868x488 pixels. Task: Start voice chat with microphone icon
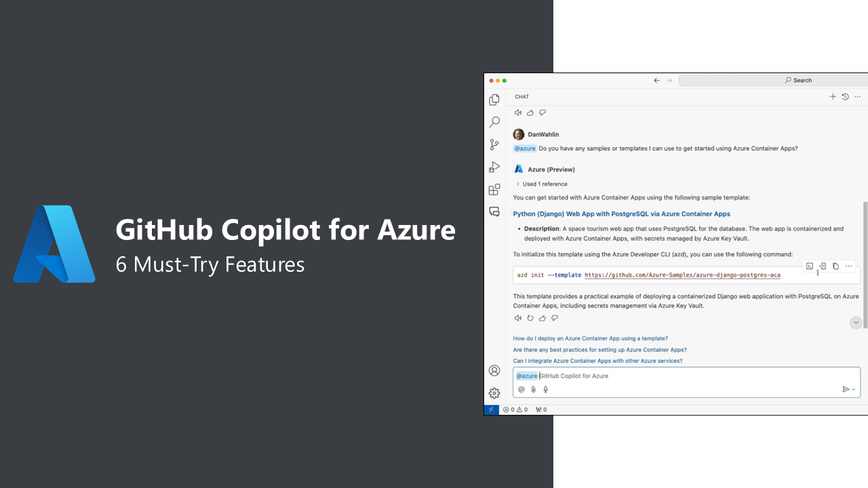[546, 390]
